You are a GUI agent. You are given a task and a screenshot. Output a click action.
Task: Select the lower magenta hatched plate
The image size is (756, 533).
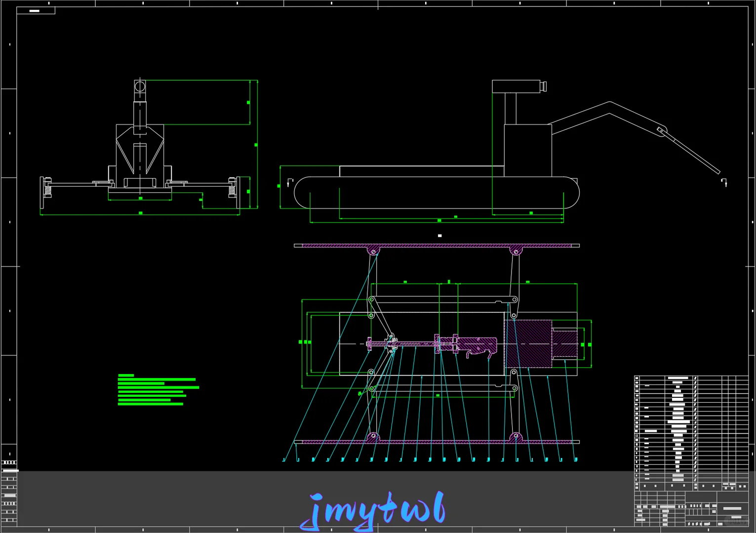click(437, 442)
